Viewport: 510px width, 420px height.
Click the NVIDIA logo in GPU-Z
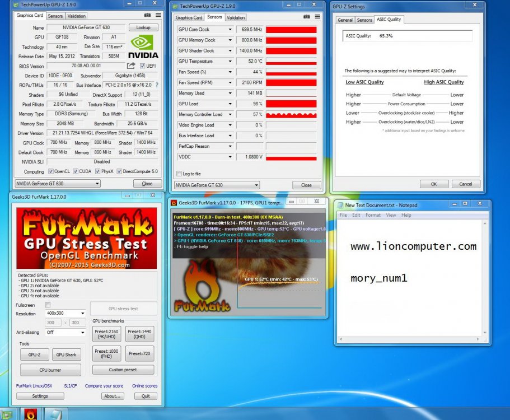coord(143,47)
